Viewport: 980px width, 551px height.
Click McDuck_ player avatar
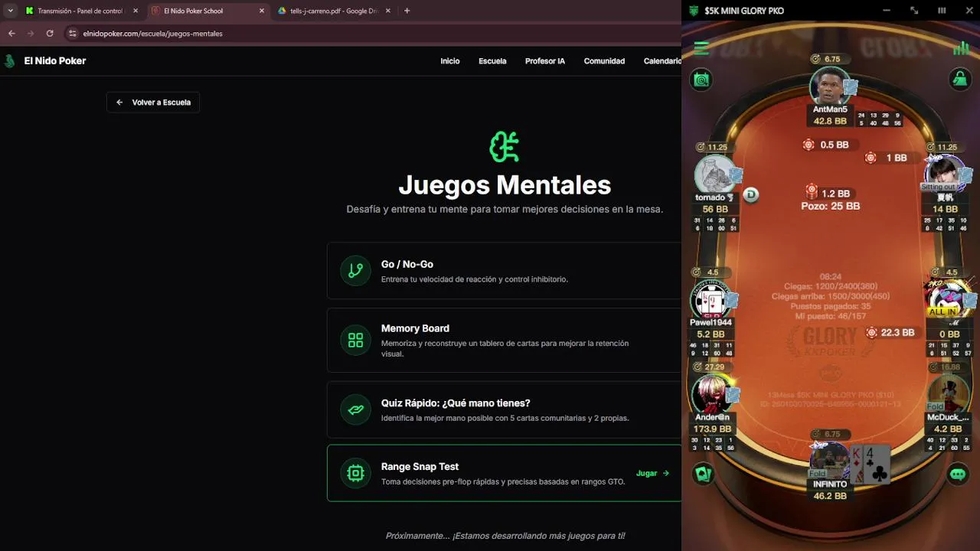pyautogui.click(x=947, y=393)
